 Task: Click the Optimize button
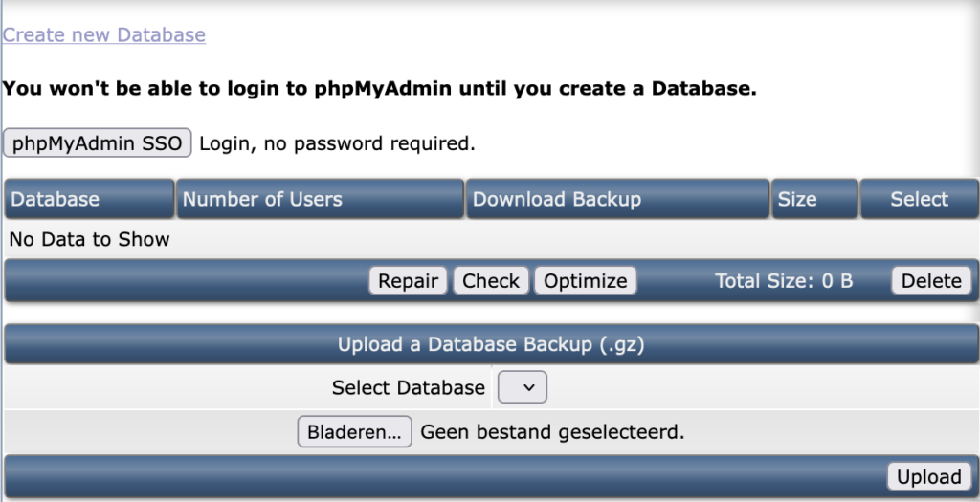(x=585, y=281)
